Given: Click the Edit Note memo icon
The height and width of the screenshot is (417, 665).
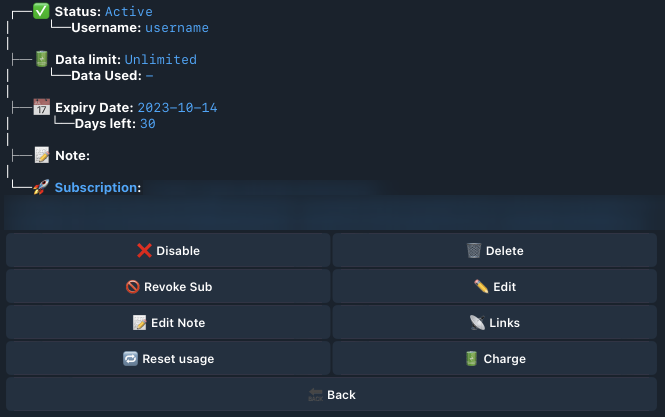Looking at the screenshot, I should click(139, 323).
